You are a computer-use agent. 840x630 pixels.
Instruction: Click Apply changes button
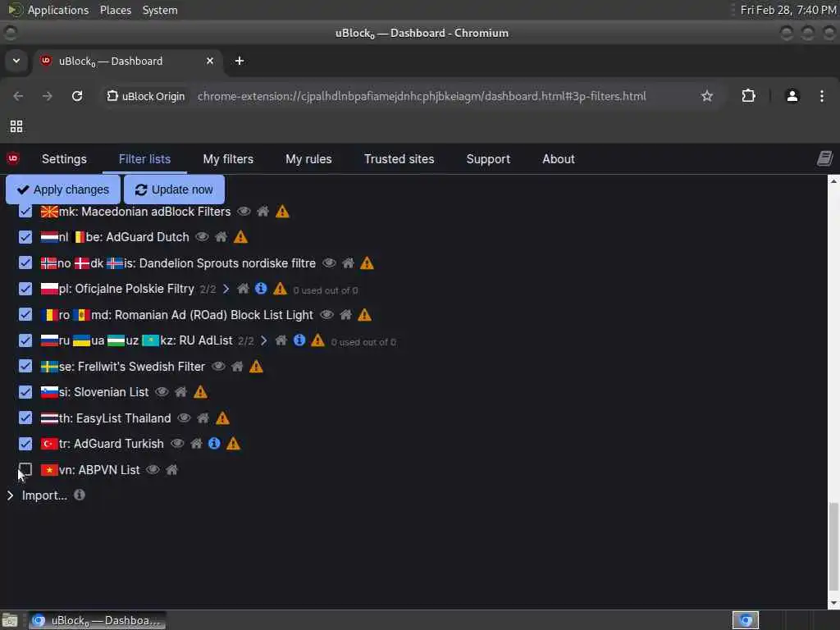pyautogui.click(x=63, y=189)
